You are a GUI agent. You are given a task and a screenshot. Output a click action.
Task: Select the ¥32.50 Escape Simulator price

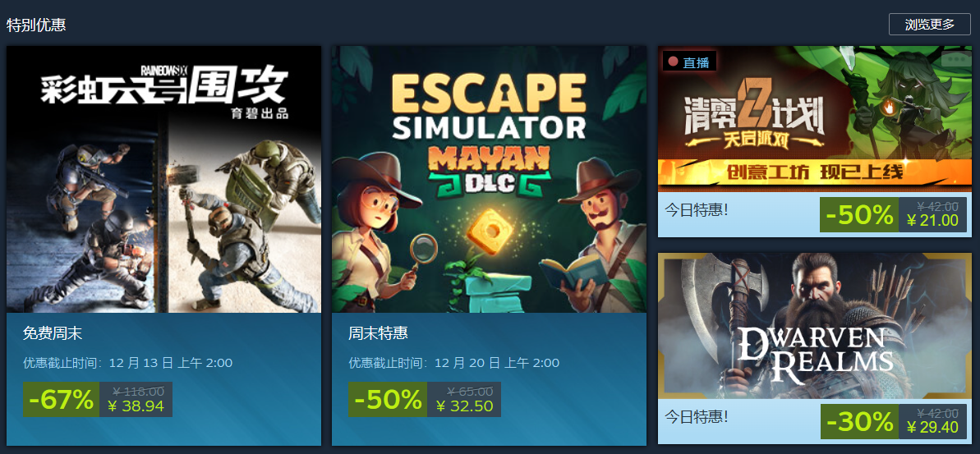pyautogui.click(x=465, y=406)
